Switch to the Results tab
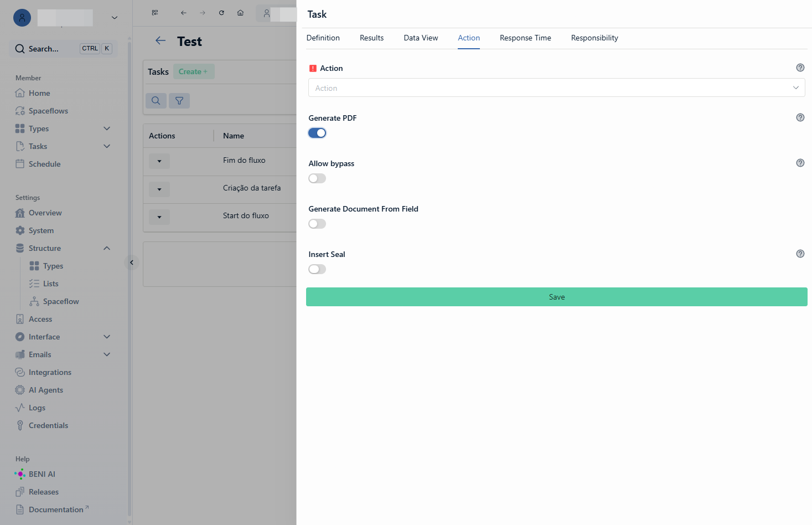The width and height of the screenshot is (812, 525). coord(371,38)
